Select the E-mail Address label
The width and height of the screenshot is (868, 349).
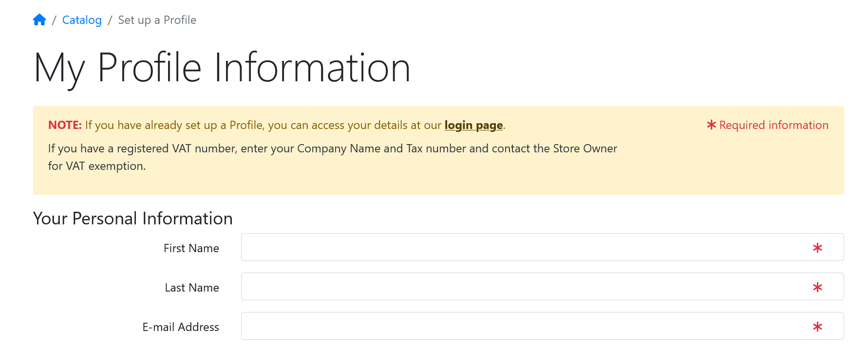(181, 327)
